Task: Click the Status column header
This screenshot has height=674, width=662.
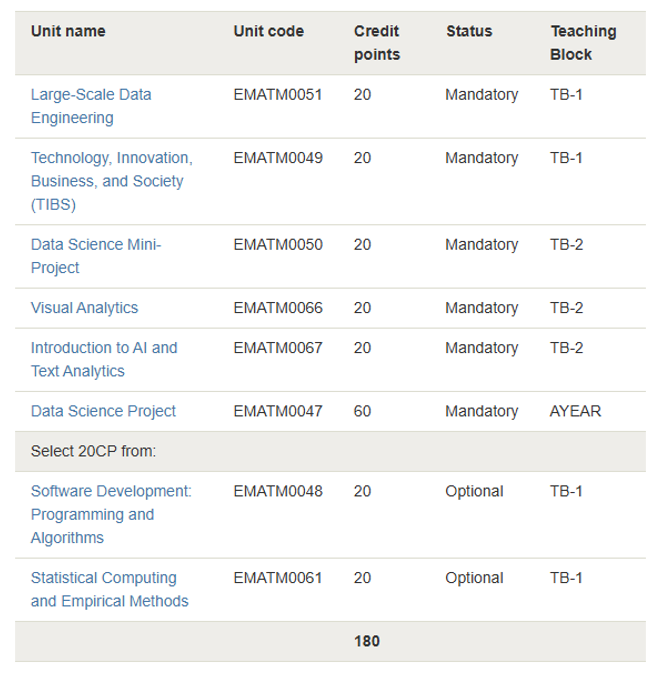Action: point(469,31)
